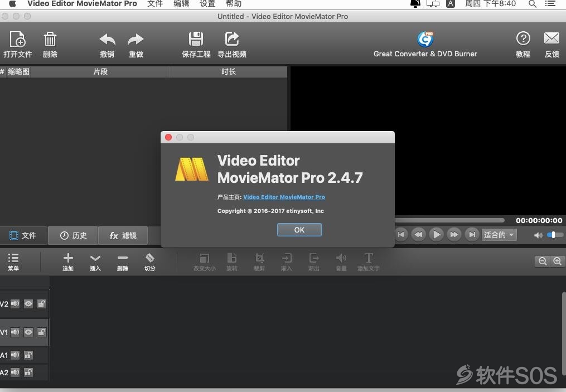Image resolution: width=566 pixels, height=392 pixels.
Task: Click the Append (追加) plus icon
Action: pos(68,258)
